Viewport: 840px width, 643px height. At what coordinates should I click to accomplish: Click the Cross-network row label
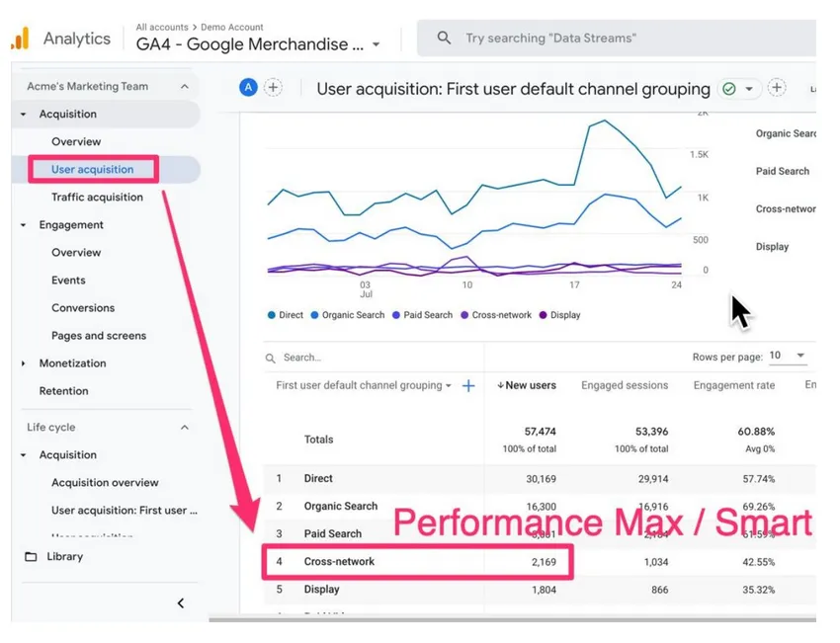339,562
